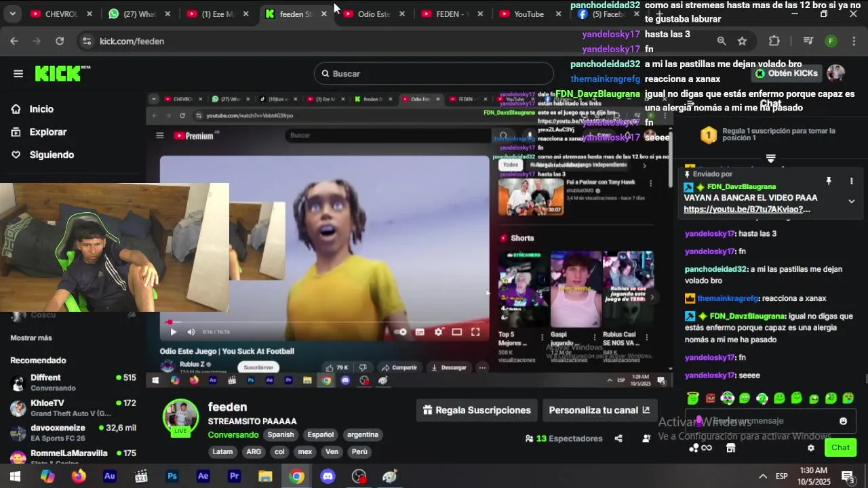
Task: Open Discord from the taskbar
Action: pos(328,476)
